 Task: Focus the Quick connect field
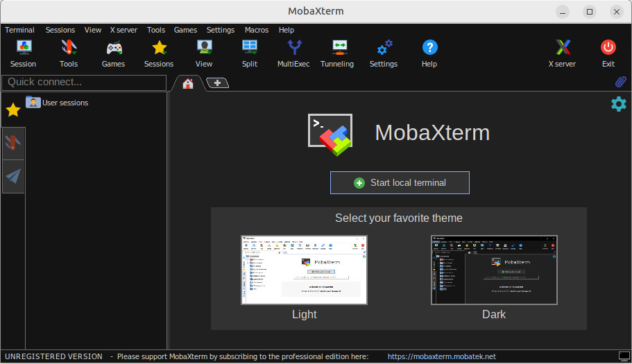[84, 83]
